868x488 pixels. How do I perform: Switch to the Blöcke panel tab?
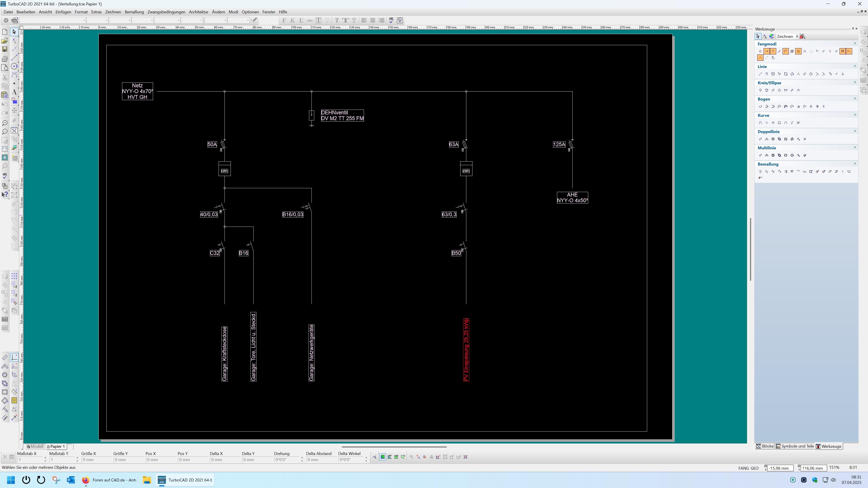[764, 447]
